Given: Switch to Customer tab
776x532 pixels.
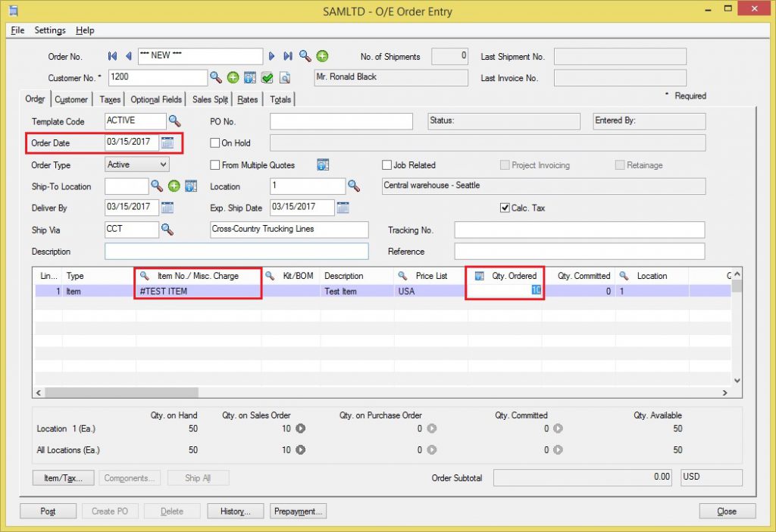Looking at the screenshot, I should (70, 99).
